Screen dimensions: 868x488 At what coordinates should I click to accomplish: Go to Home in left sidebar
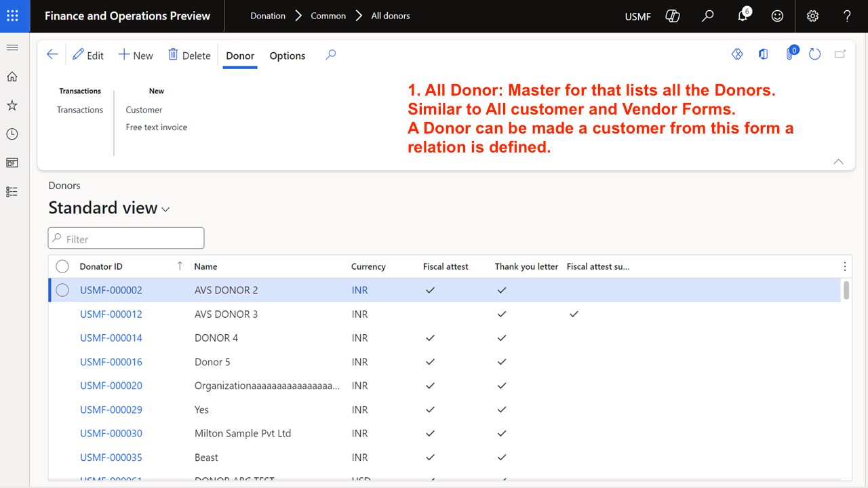(x=12, y=77)
